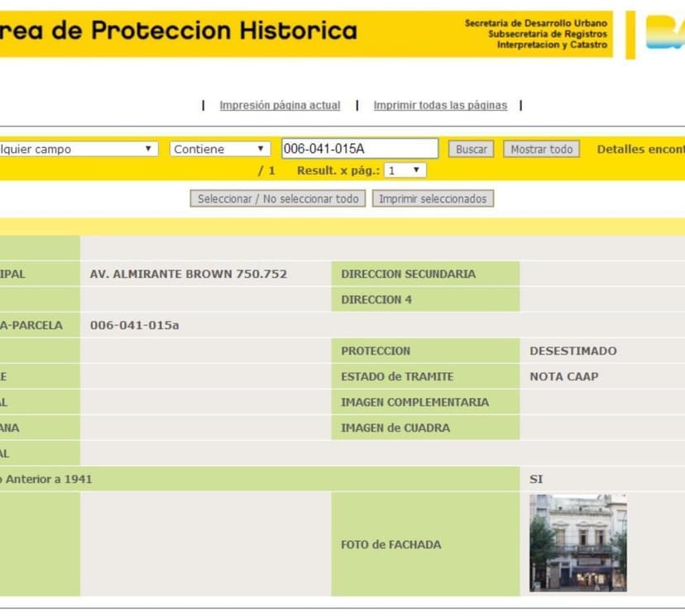Click the search box containing 006-041-015A
The height and width of the screenshot is (616, 685).
pos(359,149)
